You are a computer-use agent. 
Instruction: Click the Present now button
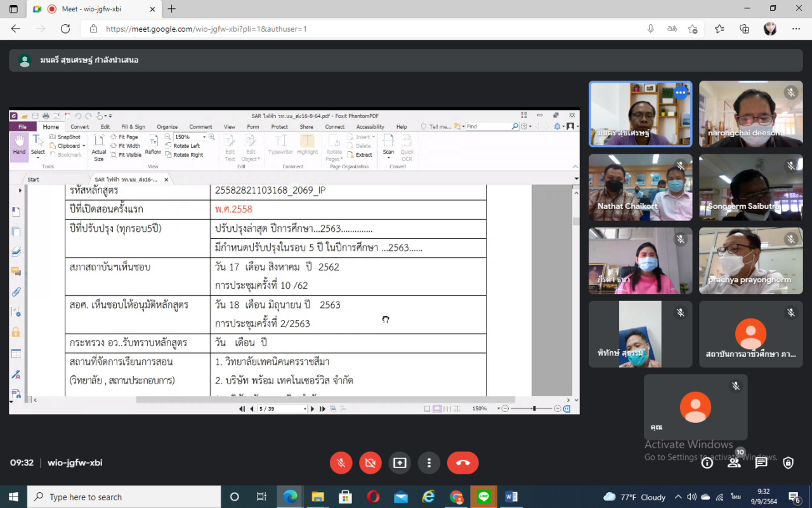(x=400, y=463)
